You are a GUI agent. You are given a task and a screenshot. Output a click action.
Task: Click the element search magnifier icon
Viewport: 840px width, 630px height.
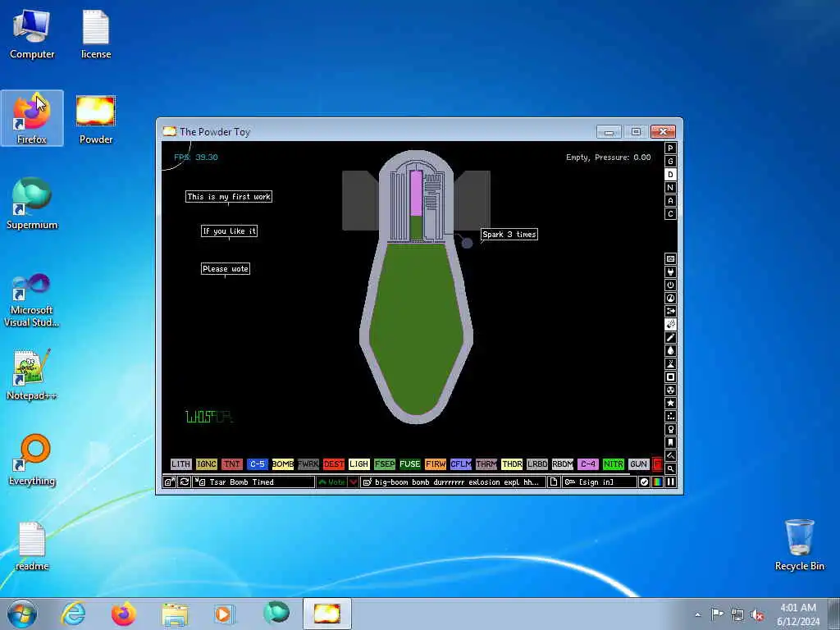pyautogui.click(x=670, y=468)
